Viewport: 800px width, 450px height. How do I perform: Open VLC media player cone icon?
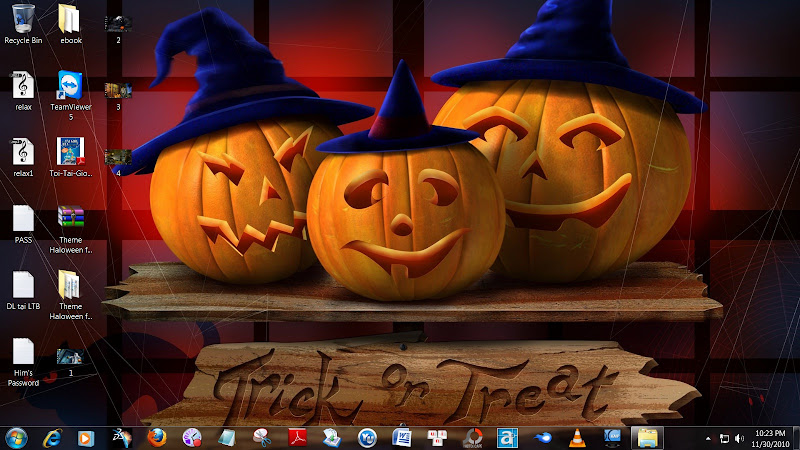[577, 438]
